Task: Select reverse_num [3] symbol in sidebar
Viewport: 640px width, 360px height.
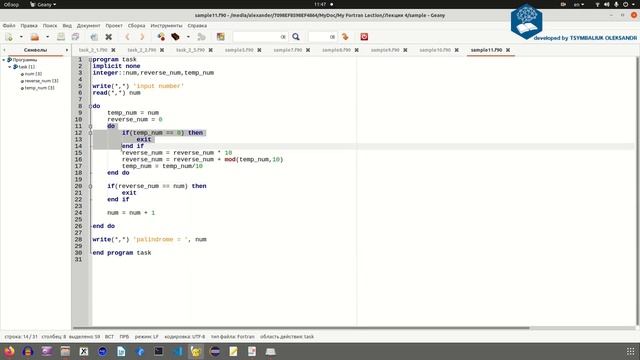Action: point(41,81)
